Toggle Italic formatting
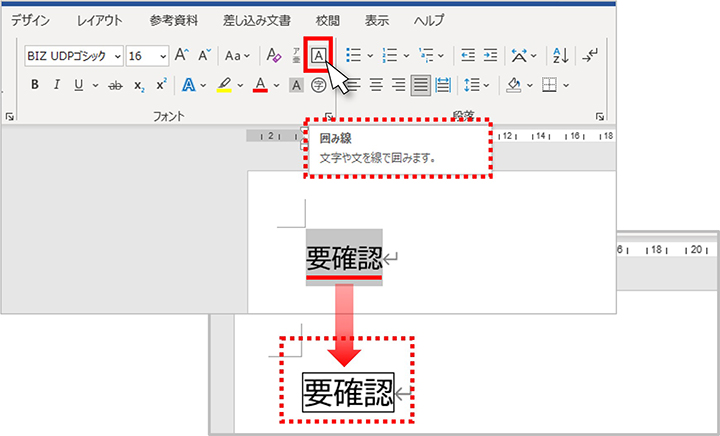Screen dimensions: 720x436 click(56, 86)
